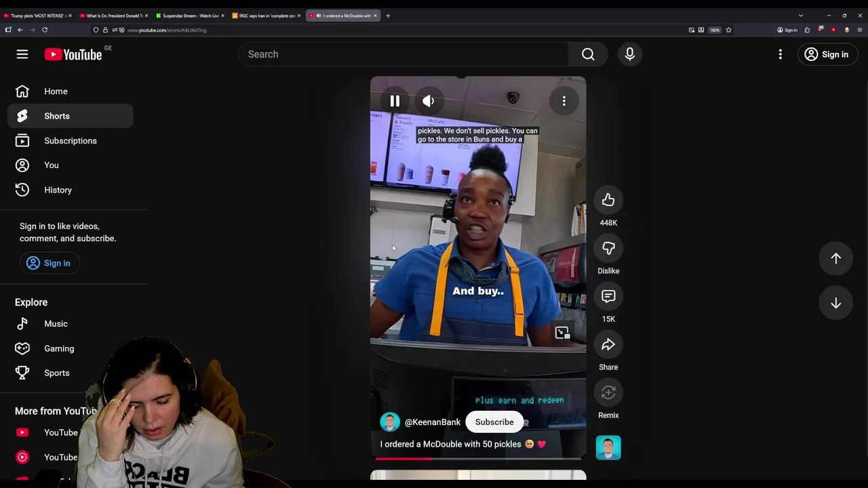Viewport: 868px width, 488px height.
Task: Subscribe to @KeenanBank
Action: [x=494, y=422]
